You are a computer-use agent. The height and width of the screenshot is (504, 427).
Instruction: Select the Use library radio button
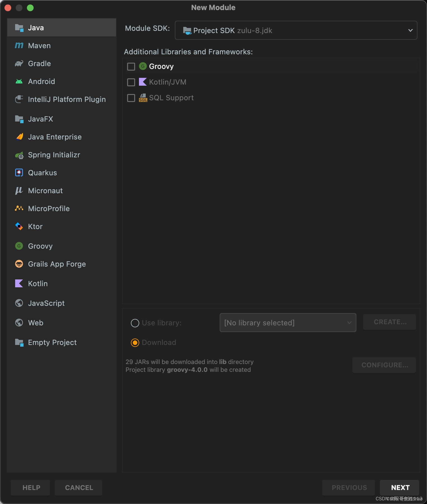tap(135, 323)
